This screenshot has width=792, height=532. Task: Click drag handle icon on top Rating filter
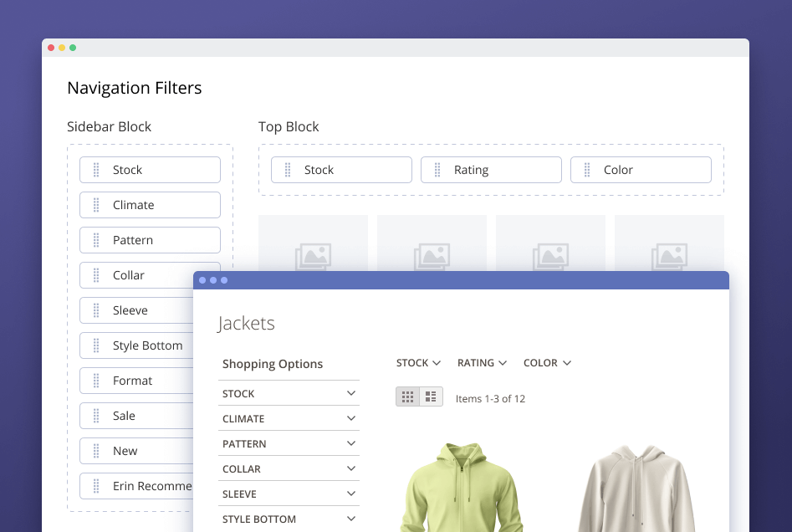point(437,170)
